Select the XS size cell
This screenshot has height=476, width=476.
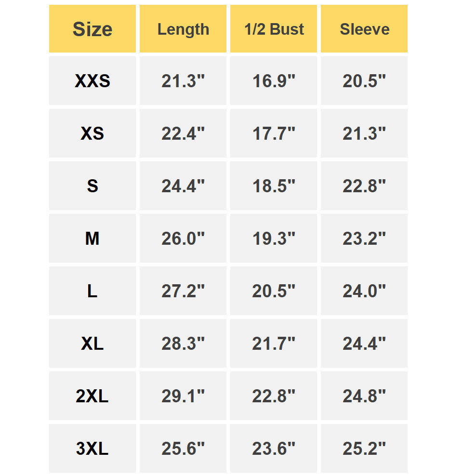(92, 133)
